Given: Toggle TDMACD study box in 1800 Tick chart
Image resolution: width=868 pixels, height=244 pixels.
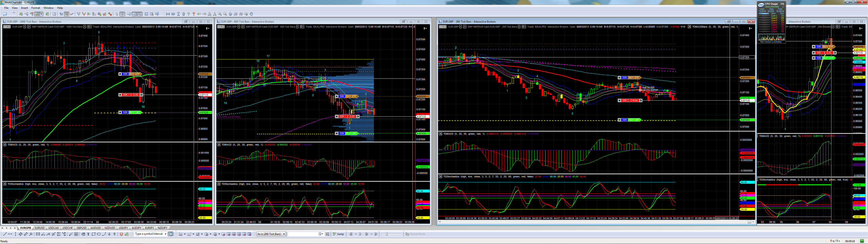Looking at the screenshot, I should (x=5, y=145).
